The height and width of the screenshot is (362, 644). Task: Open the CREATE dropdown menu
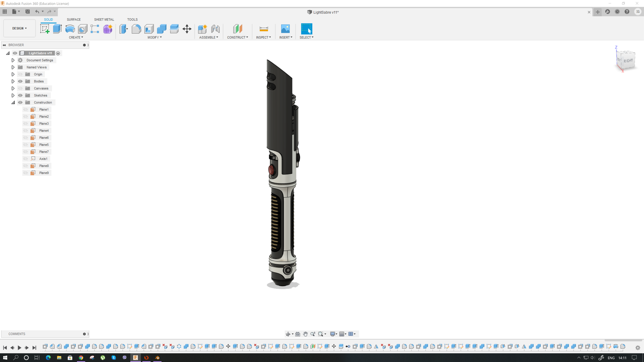(76, 37)
